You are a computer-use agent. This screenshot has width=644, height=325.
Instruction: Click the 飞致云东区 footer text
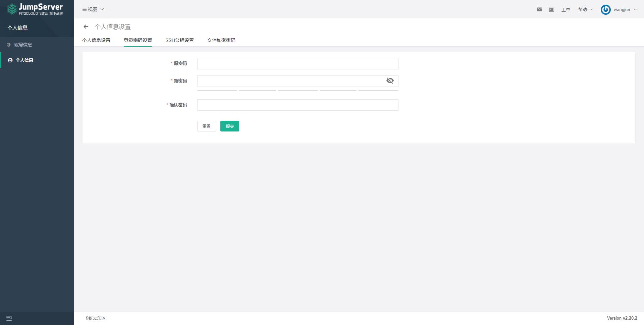[95, 318]
